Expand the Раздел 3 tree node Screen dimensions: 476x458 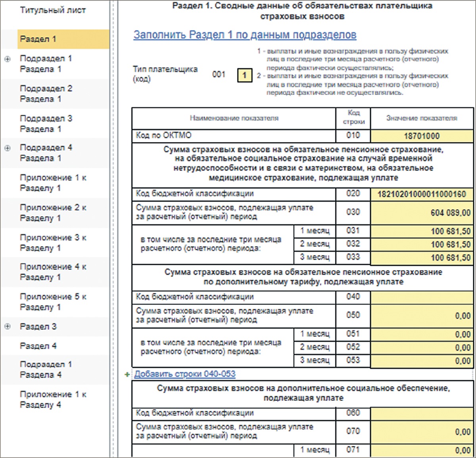click(x=7, y=327)
